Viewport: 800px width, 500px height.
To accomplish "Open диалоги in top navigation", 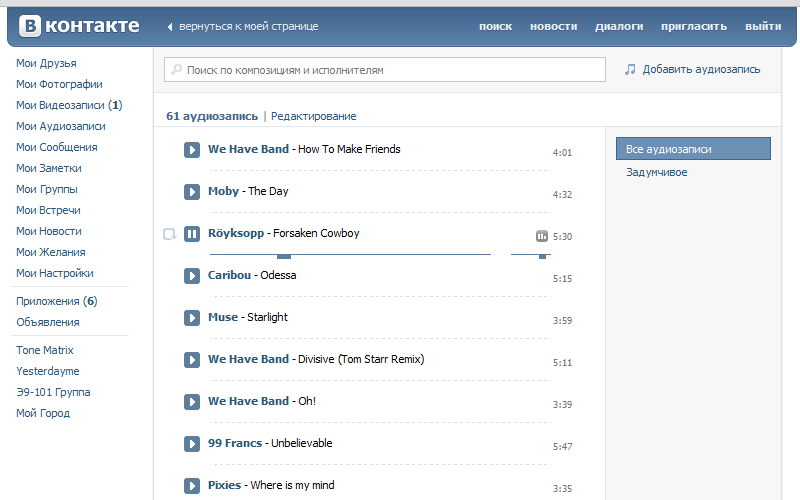I will pyautogui.click(x=619, y=26).
